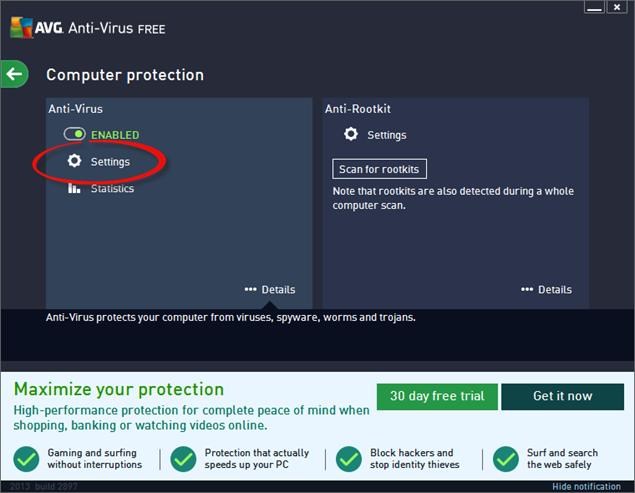Expand the Anti-Rootkit Details section
This screenshot has width=635, height=493.
(x=547, y=290)
